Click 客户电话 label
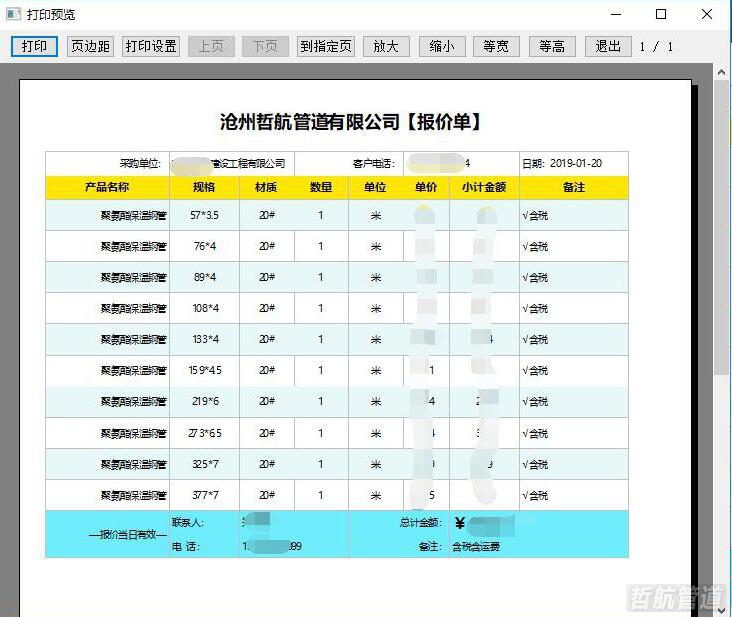The image size is (732, 617). pyautogui.click(x=373, y=163)
